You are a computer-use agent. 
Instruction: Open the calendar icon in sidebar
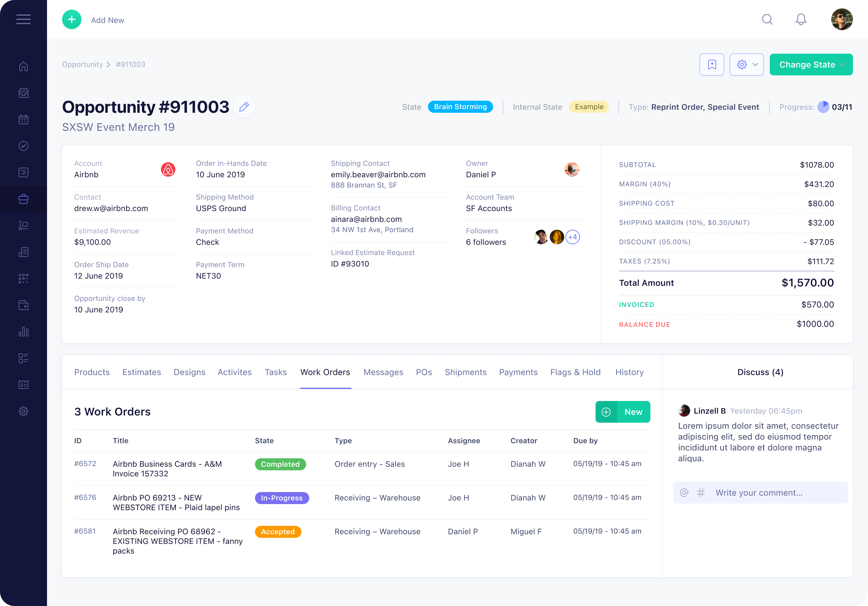tap(24, 119)
